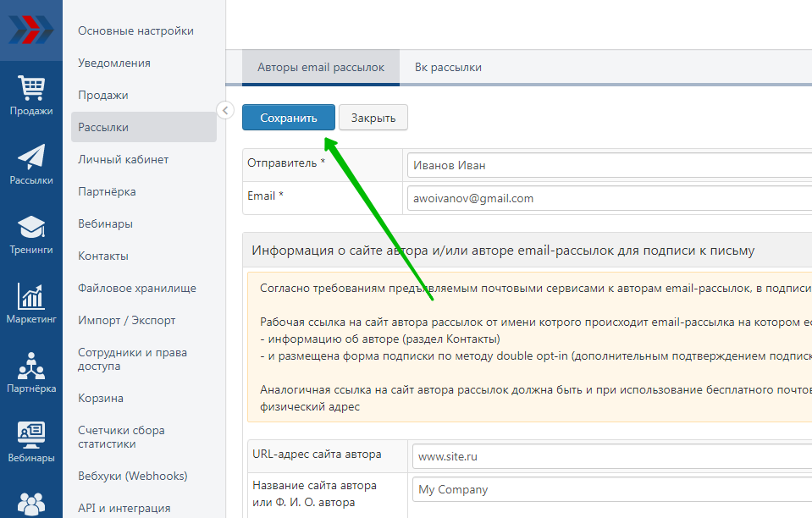The width and height of the screenshot is (812, 518).
Task: Open the people group icon at the bottom of the sidebar
Action: point(31,504)
